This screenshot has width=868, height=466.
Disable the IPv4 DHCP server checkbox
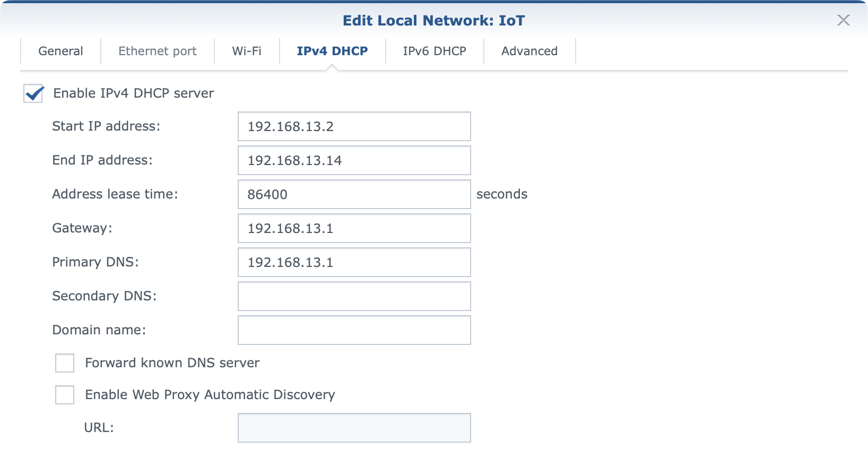(x=33, y=93)
